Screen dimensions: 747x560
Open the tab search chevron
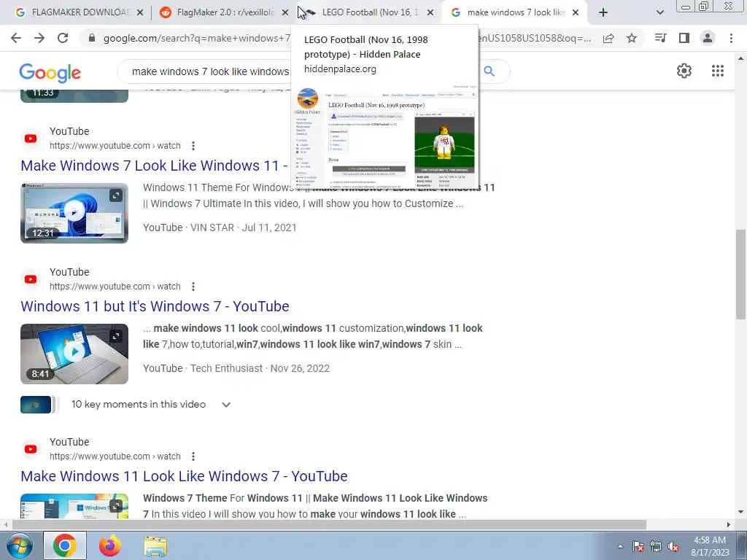(x=659, y=12)
